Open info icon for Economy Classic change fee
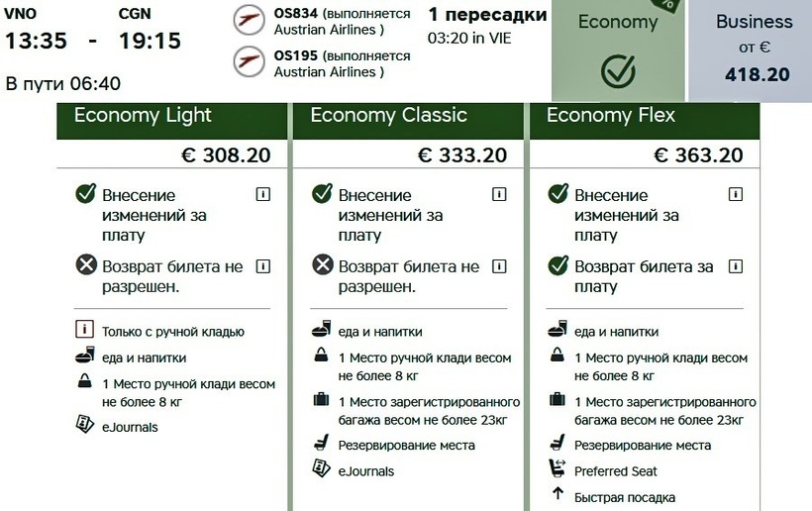This screenshot has width=812, height=511. [x=499, y=194]
